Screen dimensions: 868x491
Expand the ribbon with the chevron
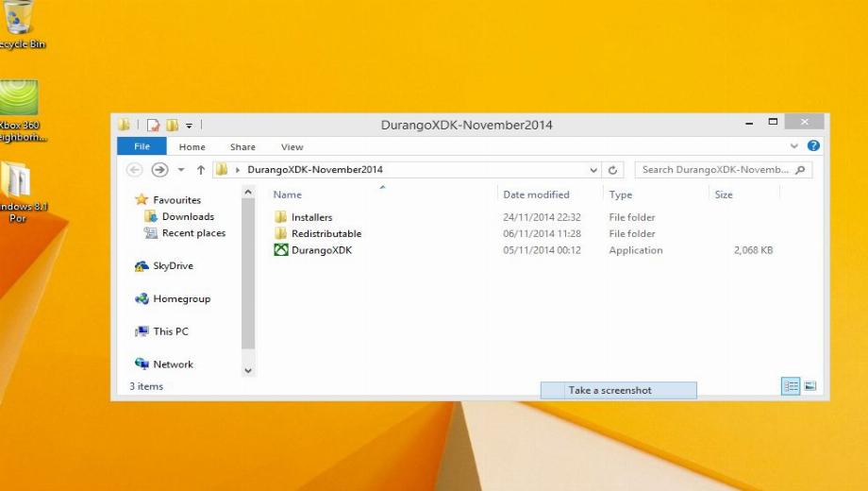(793, 145)
